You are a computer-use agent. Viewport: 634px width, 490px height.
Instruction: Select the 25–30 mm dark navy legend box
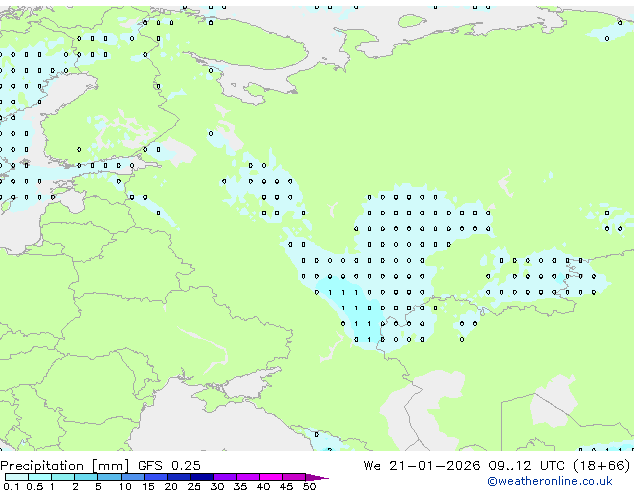(x=202, y=477)
